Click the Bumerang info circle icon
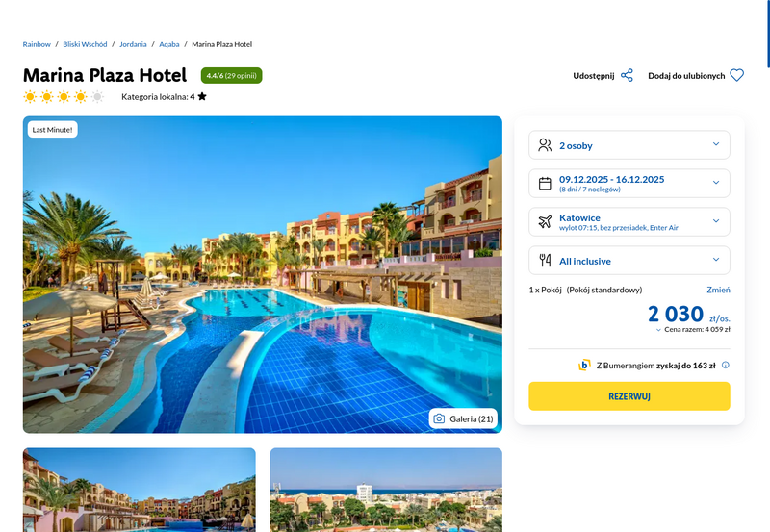 pyautogui.click(x=726, y=365)
